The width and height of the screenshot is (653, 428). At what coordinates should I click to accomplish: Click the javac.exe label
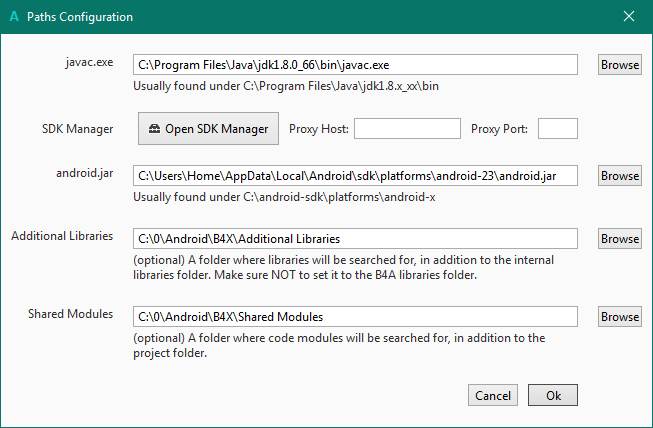pyautogui.click(x=87, y=63)
